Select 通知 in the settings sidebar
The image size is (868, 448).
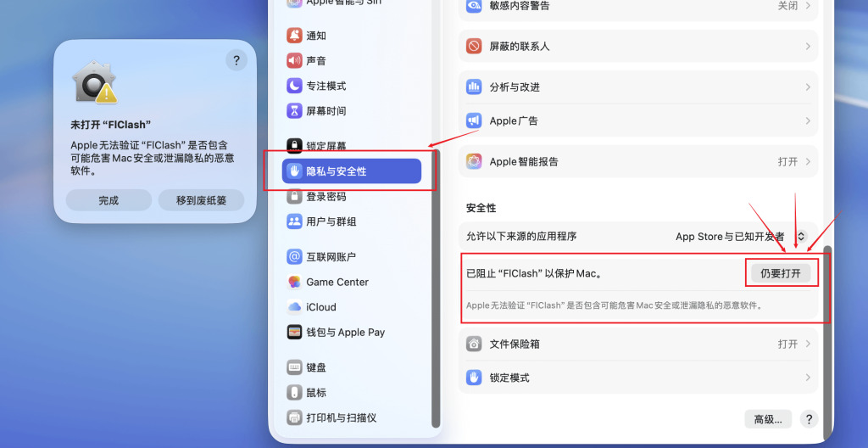point(352,36)
